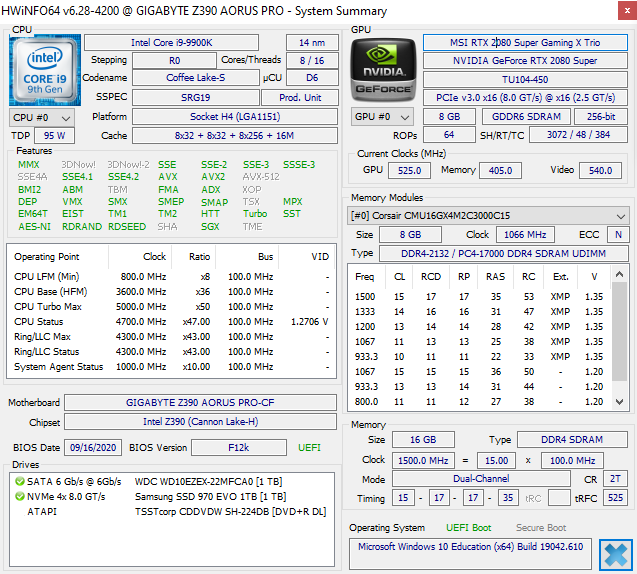The width and height of the screenshot is (637, 574).
Task: Click the Socket H4 (LGA1151) platform field
Action: pos(235,117)
